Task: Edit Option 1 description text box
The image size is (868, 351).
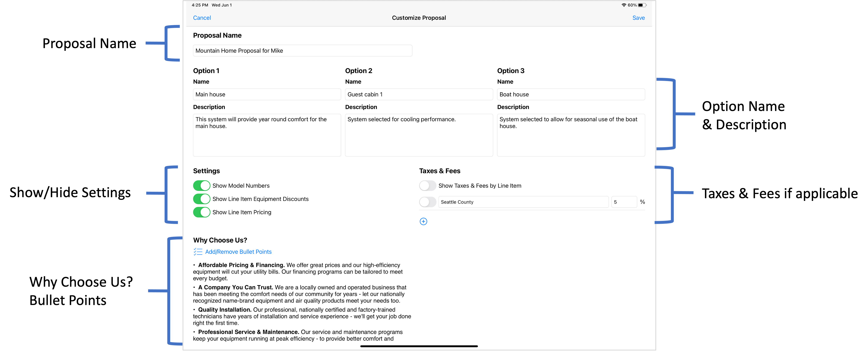Action: click(x=267, y=135)
